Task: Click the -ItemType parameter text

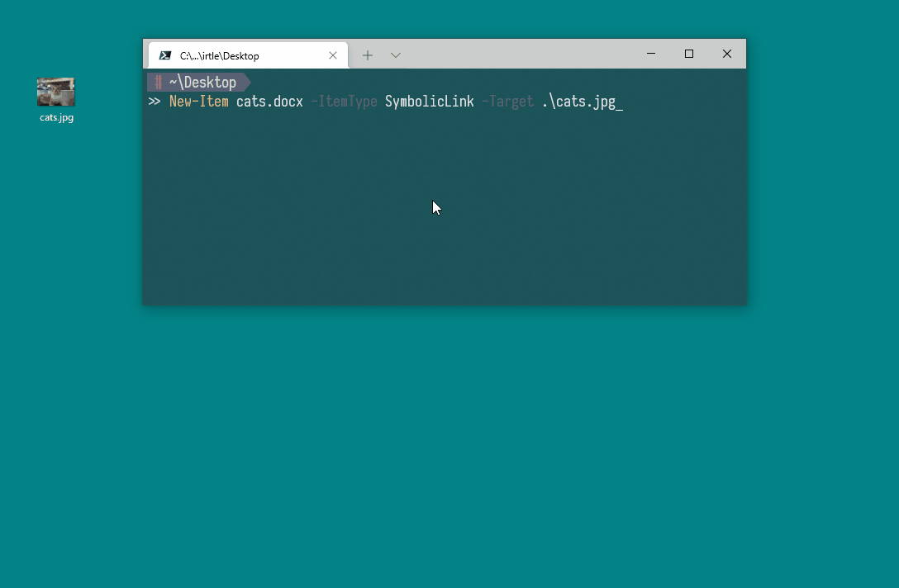Action: pos(344,102)
